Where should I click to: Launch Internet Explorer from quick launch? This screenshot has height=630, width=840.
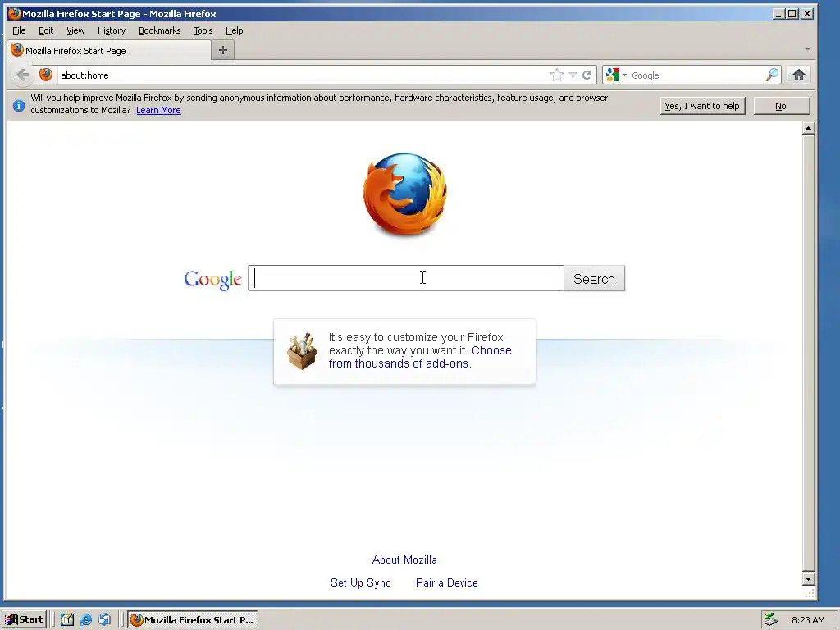[85, 620]
